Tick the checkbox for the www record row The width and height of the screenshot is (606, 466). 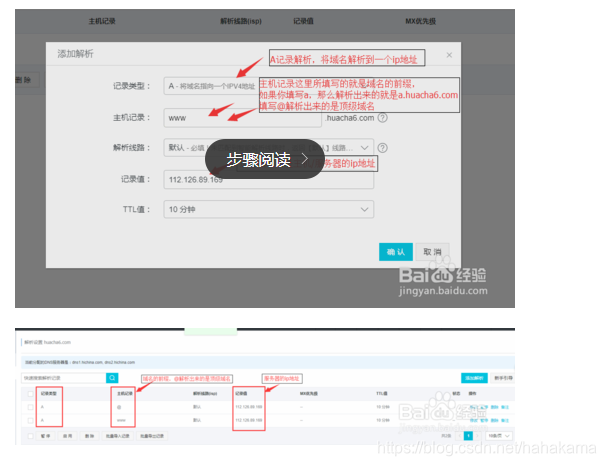tap(30, 420)
